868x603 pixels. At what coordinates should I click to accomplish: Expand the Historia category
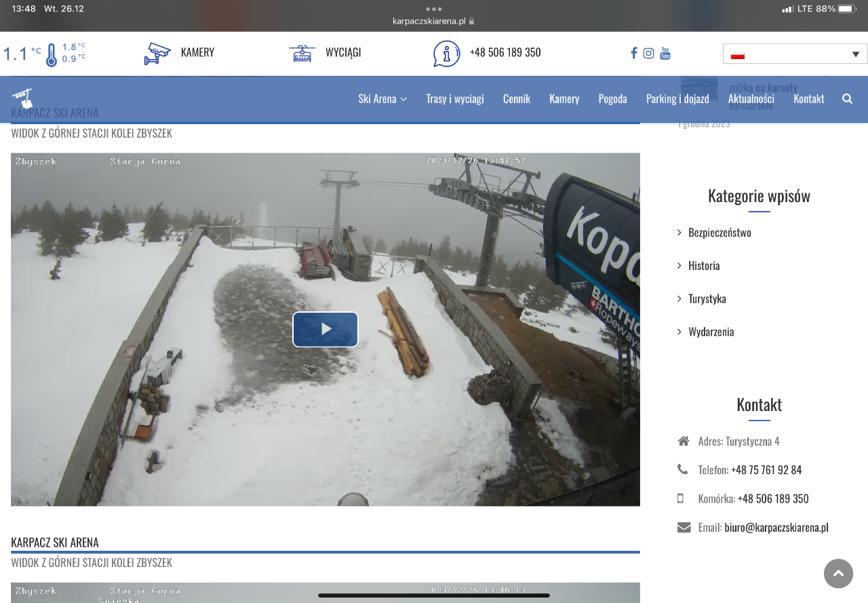(x=704, y=265)
